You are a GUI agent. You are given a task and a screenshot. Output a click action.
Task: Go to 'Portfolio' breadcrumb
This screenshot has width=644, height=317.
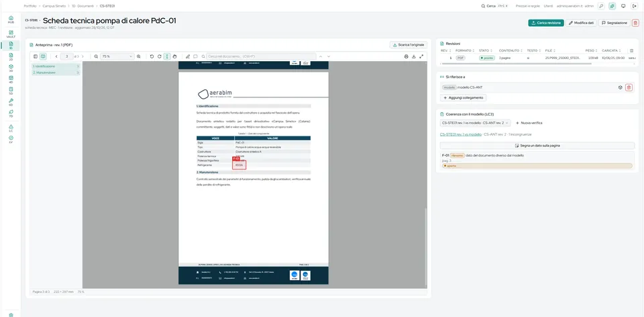pos(30,6)
